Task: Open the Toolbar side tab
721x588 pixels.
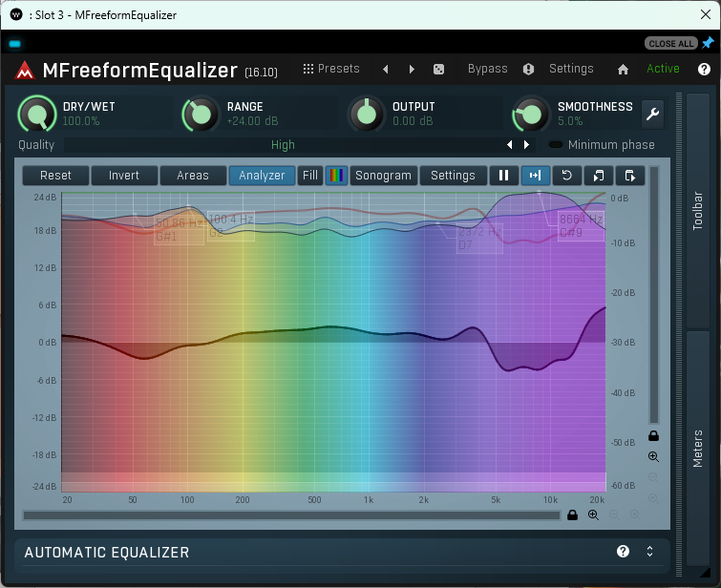Action: point(698,211)
